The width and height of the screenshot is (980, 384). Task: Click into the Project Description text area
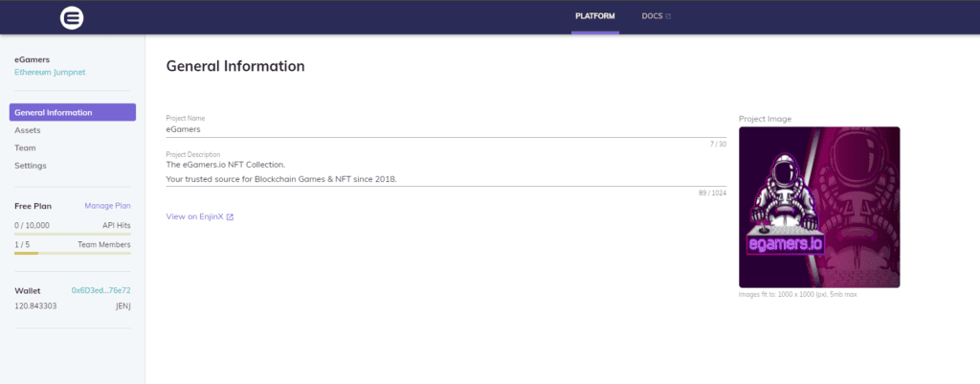click(446, 172)
